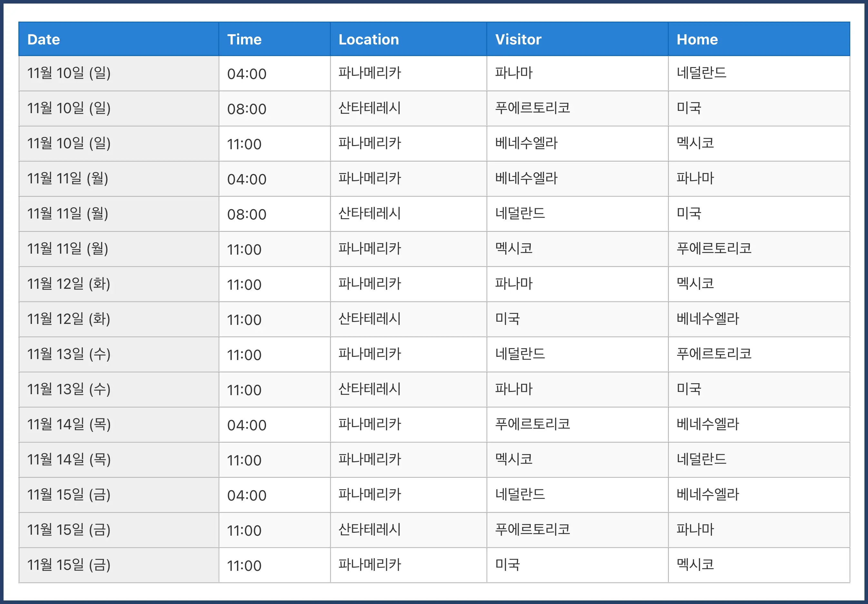Image resolution: width=868 pixels, height=604 pixels.
Task: Select first row date 11월 10일 (일)
Action: tap(69, 73)
